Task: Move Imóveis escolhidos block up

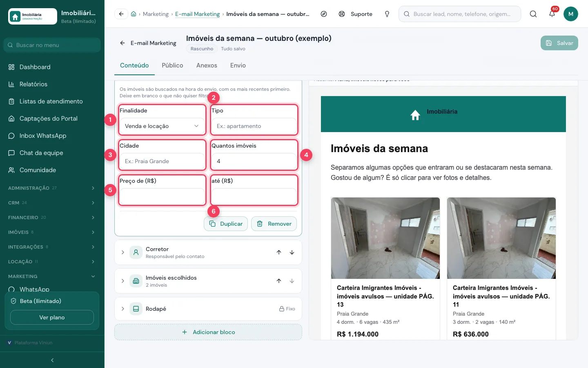Action: pos(279,281)
